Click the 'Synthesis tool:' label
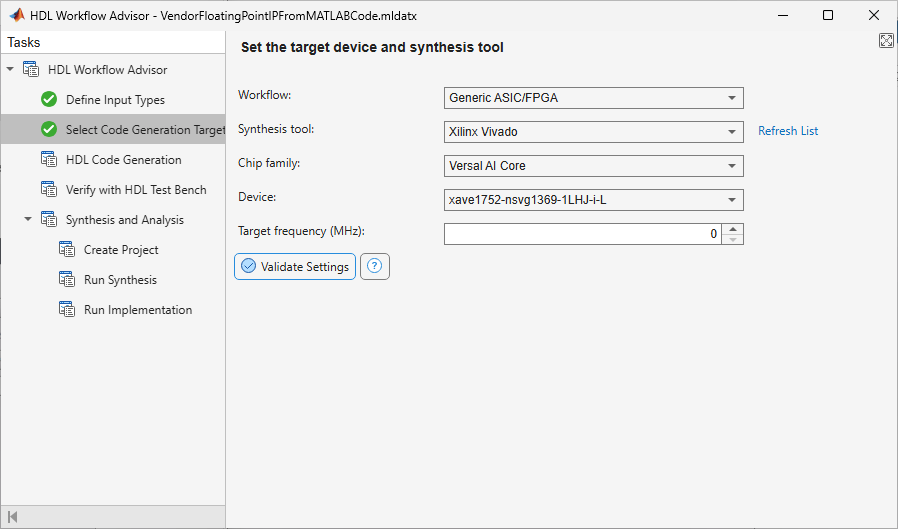The height and width of the screenshot is (529, 898). click(x=276, y=129)
